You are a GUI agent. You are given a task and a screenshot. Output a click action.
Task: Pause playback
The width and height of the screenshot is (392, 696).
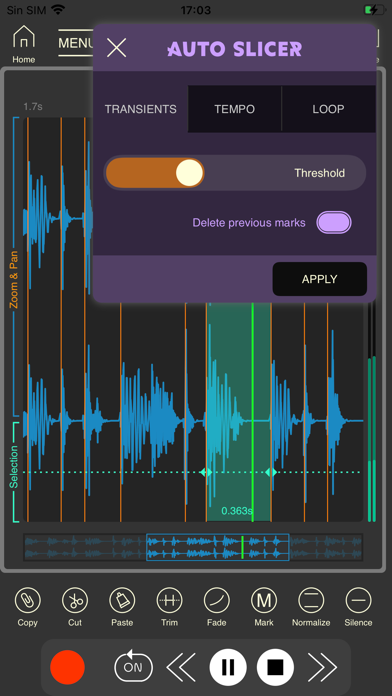(x=228, y=667)
